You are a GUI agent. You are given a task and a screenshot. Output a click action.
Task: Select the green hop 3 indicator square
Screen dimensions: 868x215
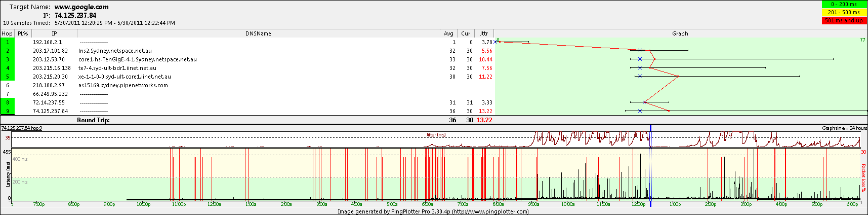click(8, 59)
